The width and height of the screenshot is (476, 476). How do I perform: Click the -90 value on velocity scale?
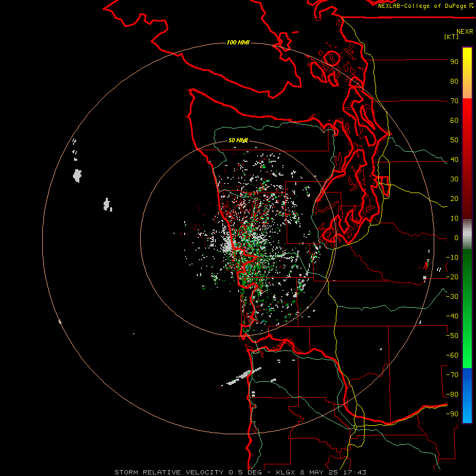452,414
